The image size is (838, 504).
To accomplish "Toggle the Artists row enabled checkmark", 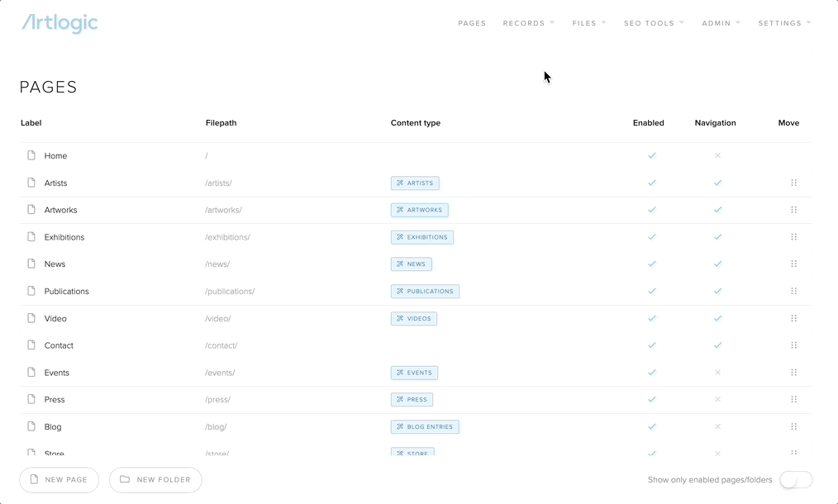I will point(652,183).
